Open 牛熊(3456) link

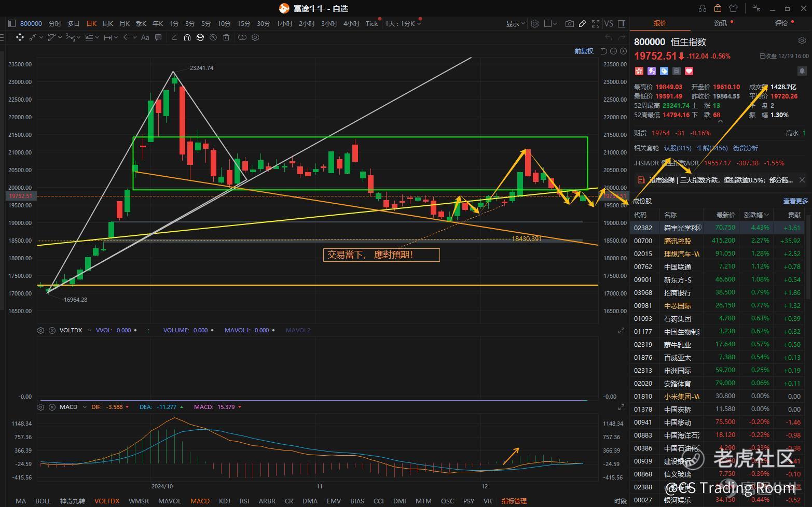(x=712, y=148)
